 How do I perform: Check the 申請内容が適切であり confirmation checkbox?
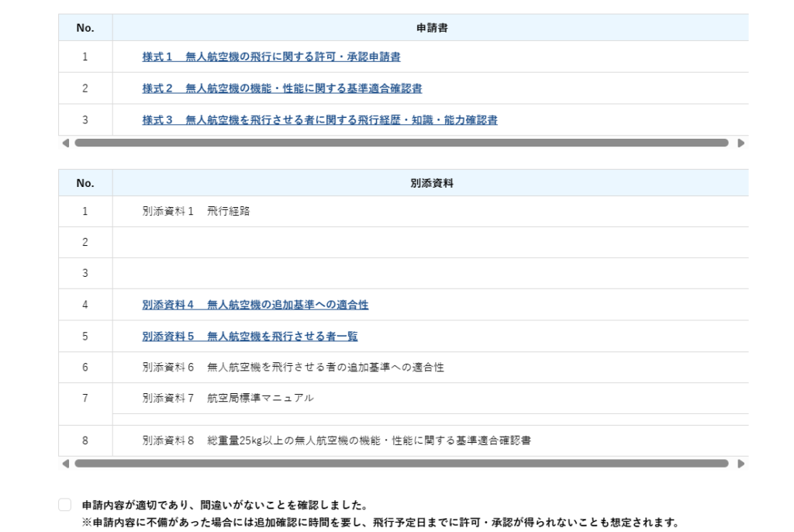pos(65,504)
